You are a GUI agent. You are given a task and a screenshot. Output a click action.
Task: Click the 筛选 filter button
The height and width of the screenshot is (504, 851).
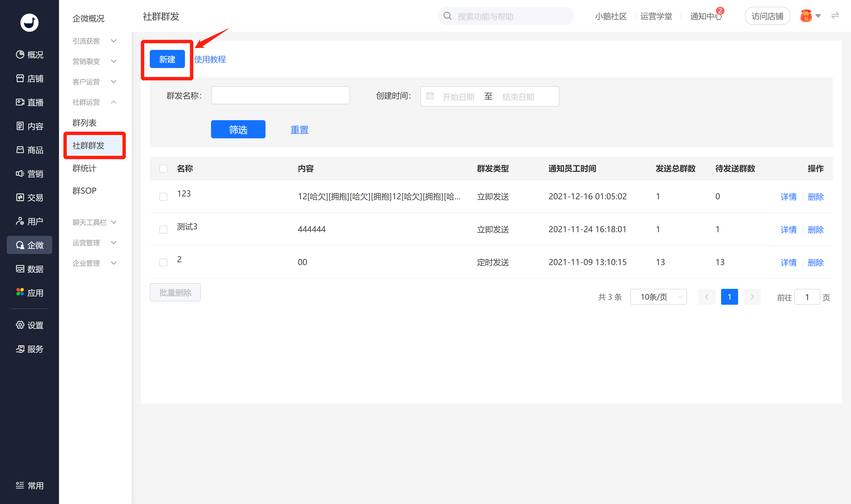point(238,129)
